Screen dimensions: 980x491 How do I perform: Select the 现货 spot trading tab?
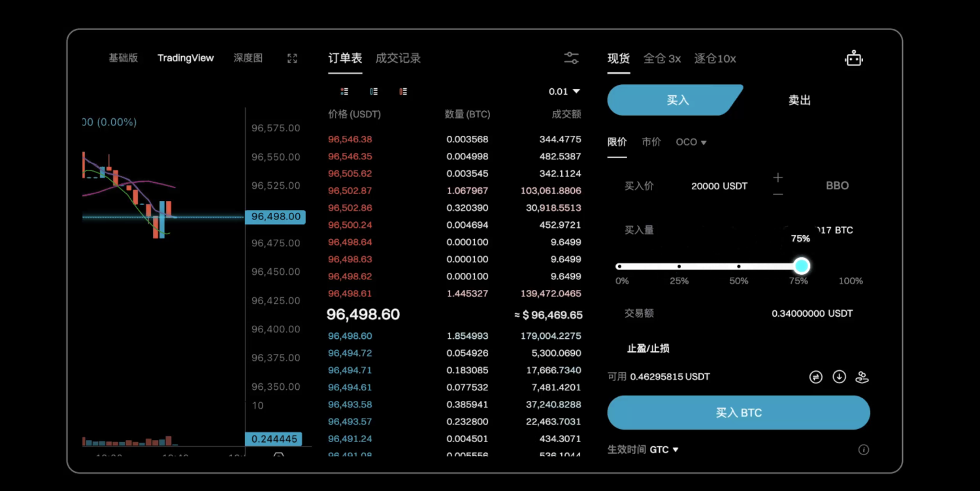[x=619, y=59]
